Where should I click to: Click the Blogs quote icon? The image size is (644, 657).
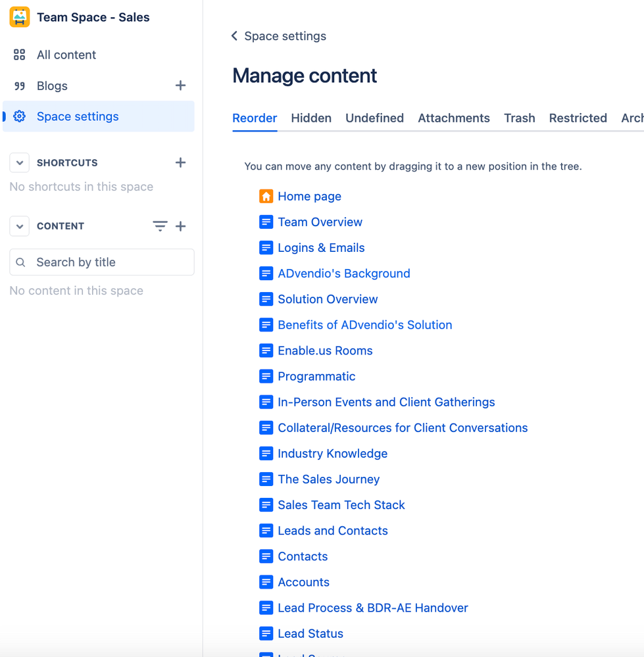(19, 86)
